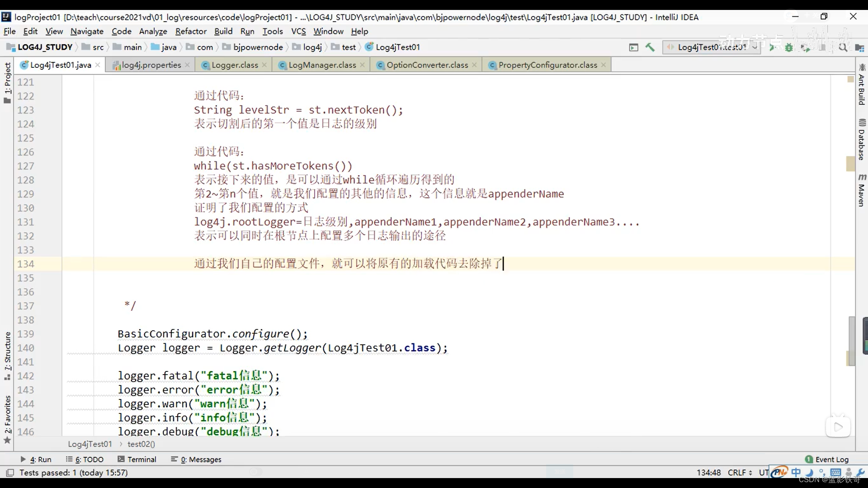
Task: Open the Code menu
Action: point(122,31)
